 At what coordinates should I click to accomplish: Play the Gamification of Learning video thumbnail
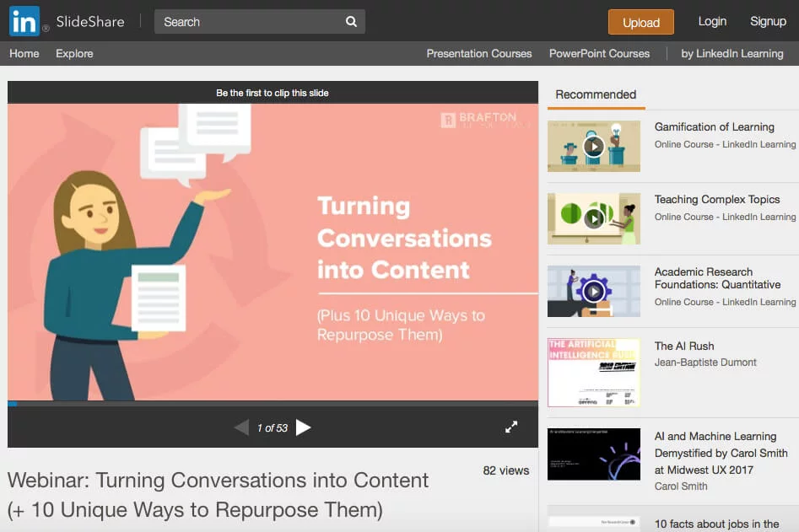pyautogui.click(x=593, y=146)
